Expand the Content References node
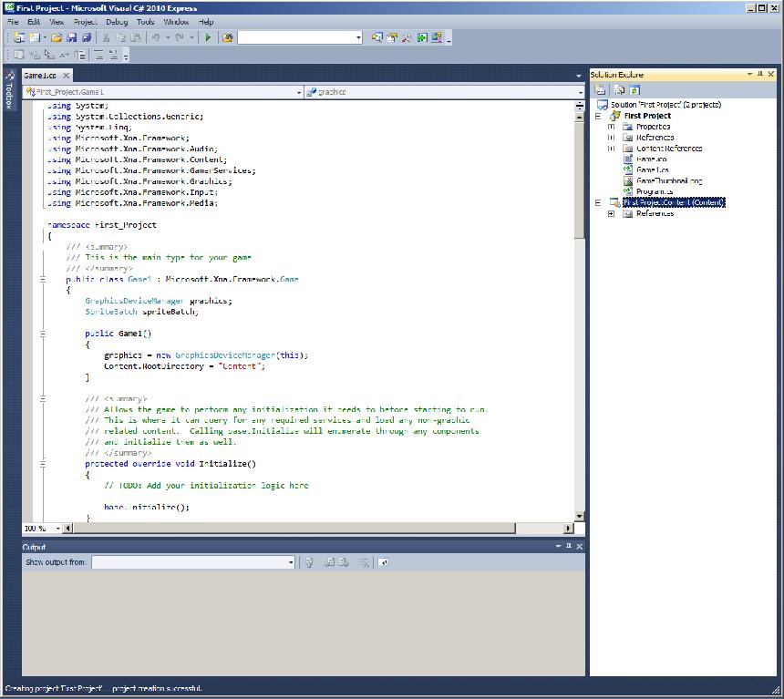Viewport: 784px width, 699px height. pos(611,149)
